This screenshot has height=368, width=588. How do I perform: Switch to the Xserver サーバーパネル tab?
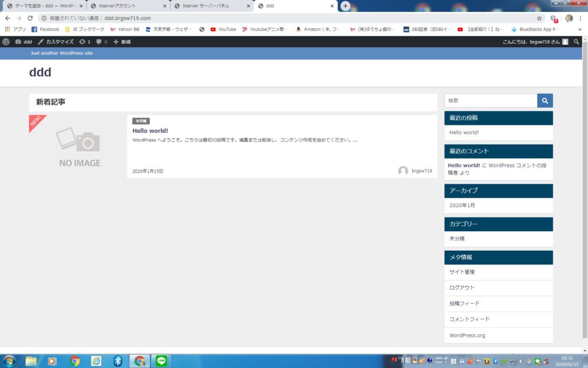[x=210, y=6]
